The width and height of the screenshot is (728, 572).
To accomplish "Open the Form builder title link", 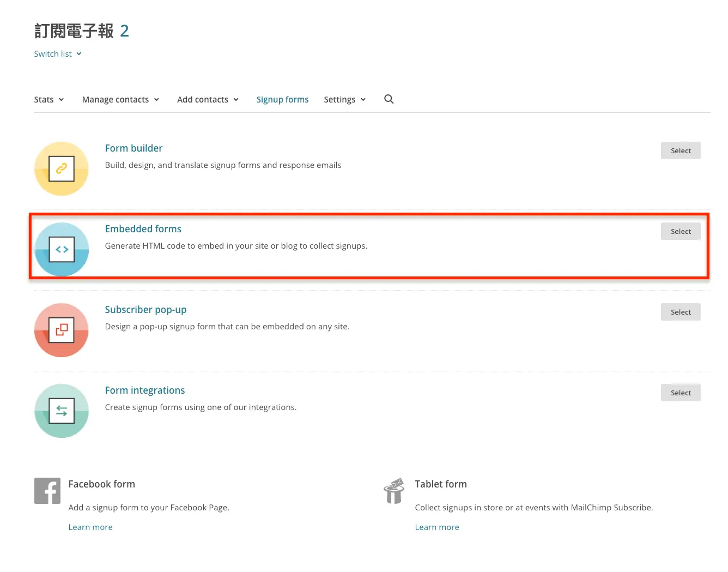I will tap(134, 148).
